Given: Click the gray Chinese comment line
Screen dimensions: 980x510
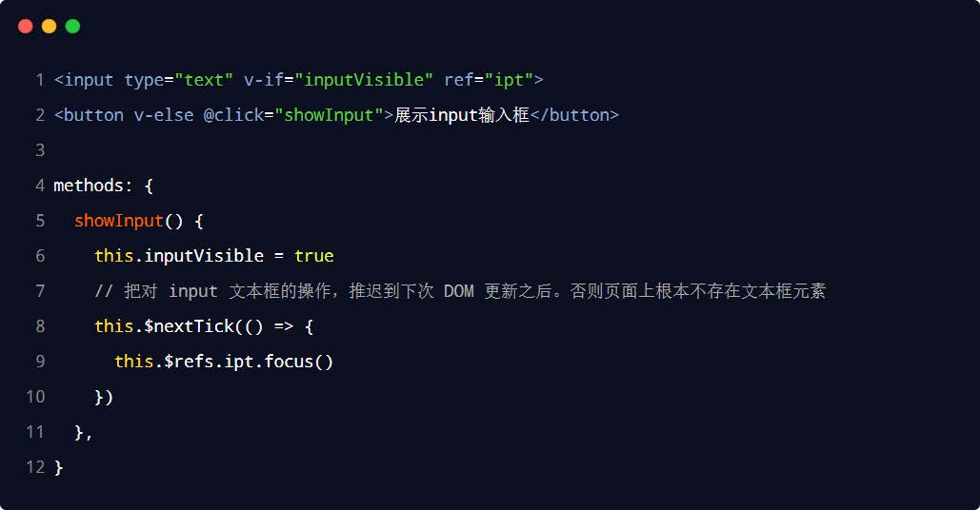Looking at the screenshot, I should 459,291.
